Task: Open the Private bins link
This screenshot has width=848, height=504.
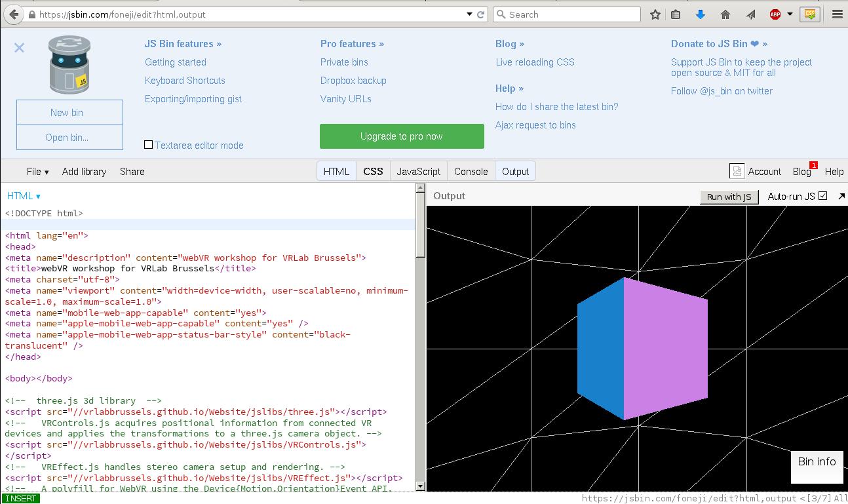Action: (x=344, y=62)
